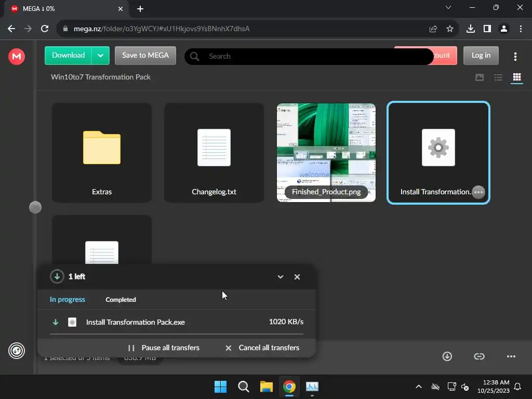The width and height of the screenshot is (532, 399).
Task: Open the Extras folder
Action: 102,153
